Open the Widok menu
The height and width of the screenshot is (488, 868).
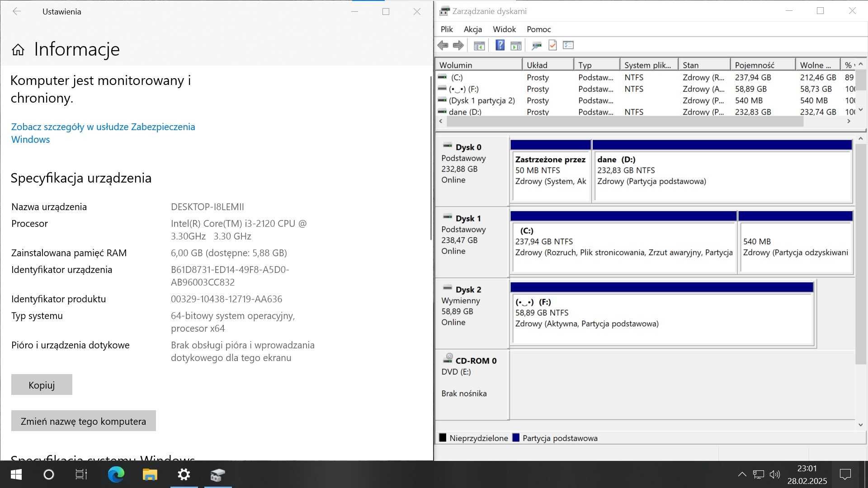[504, 29]
